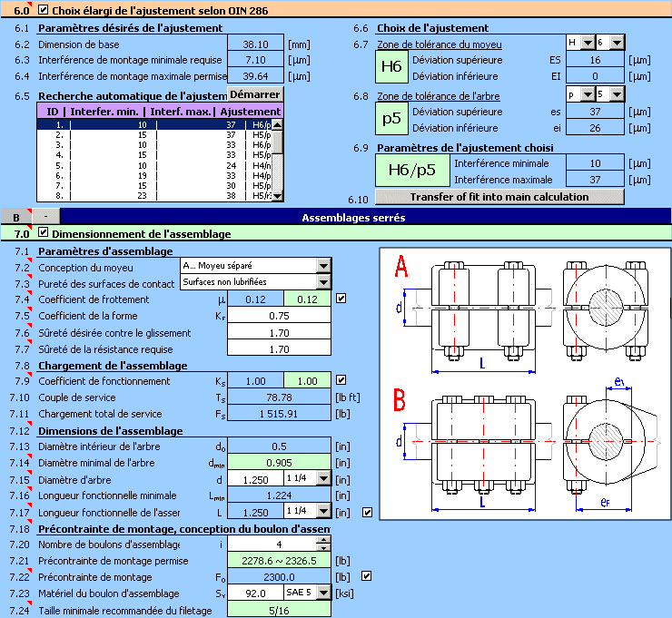Click the Coefficient de la forme field 0.75
This screenshot has height=618, width=672.
279,316
